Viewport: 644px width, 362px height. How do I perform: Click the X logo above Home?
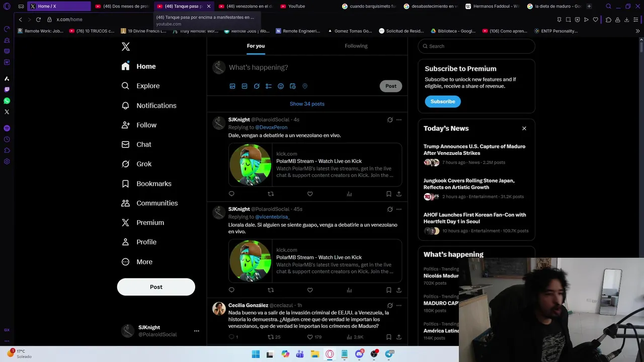[126, 47]
